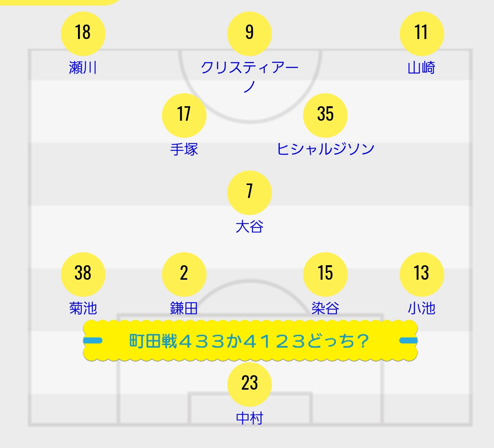This screenshot has height=448, width=494.
Task: Open 大谷 player name link
Action: tap(250, 227)
